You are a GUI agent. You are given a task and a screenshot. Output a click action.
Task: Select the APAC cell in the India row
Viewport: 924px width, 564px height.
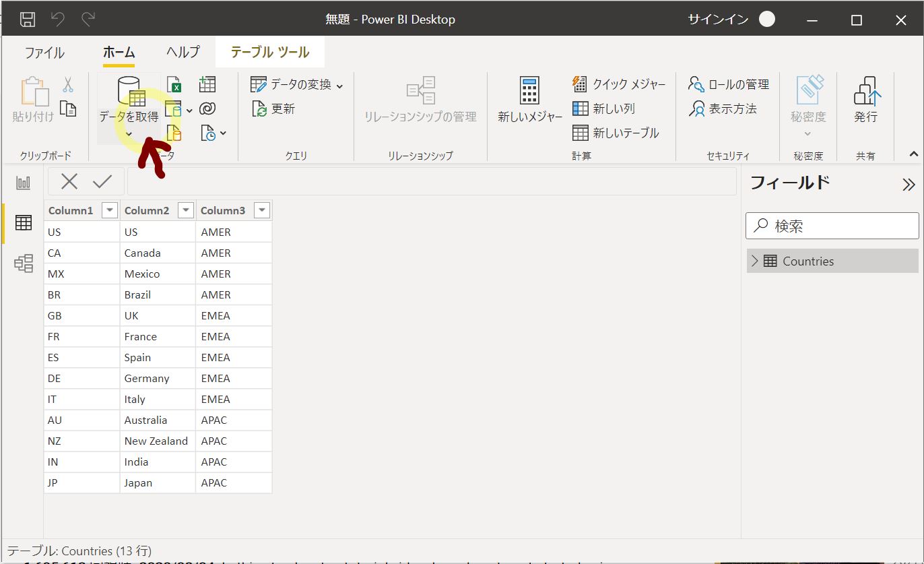click(x=234, y=462)
